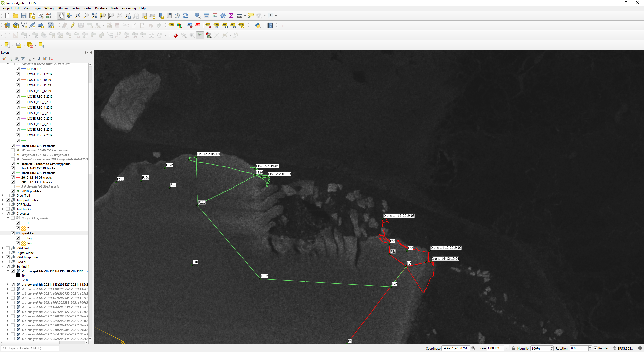Open the Layout Manager icon
This screenshot has height=352, width=644.
(x=41, y=16)
